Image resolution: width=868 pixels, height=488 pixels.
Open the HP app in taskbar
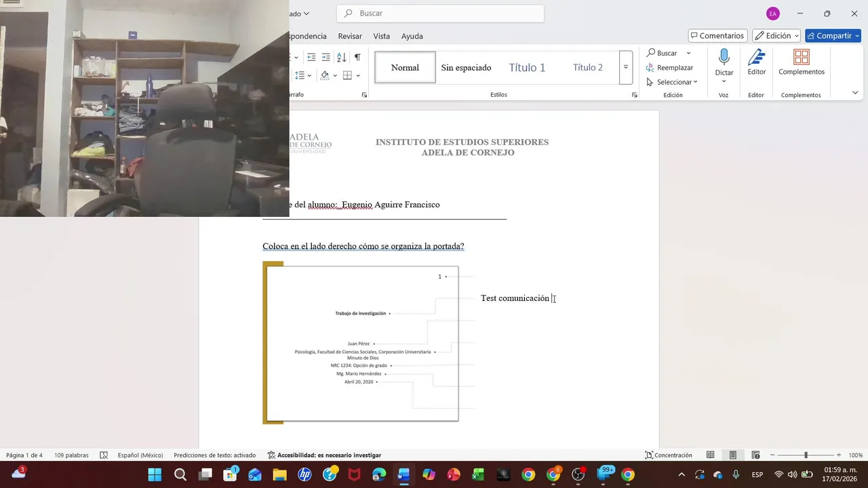point(304,474)
